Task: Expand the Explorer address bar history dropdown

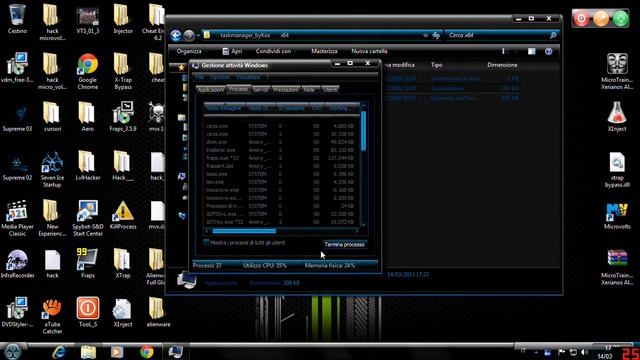Action: (x=426, y=36)
